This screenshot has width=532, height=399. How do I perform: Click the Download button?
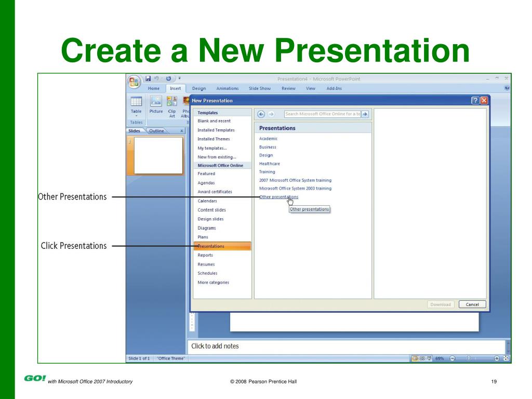pyautogui.click(x=441, y=304)
